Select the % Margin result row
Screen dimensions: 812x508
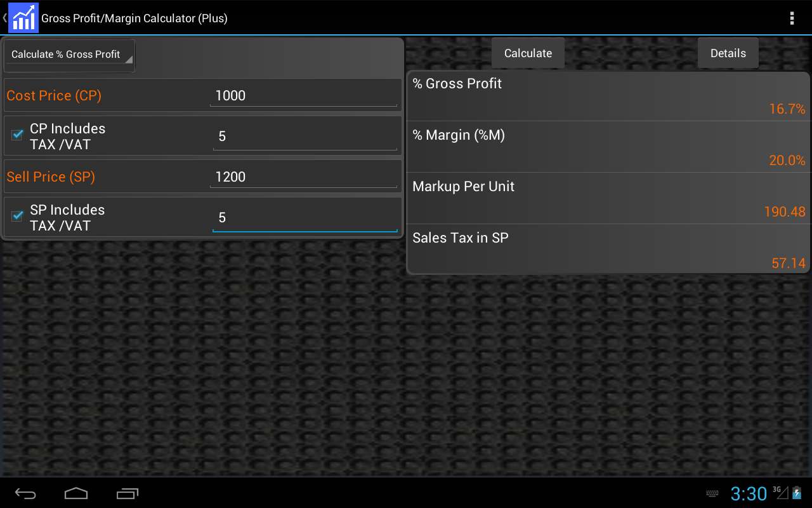608,146
